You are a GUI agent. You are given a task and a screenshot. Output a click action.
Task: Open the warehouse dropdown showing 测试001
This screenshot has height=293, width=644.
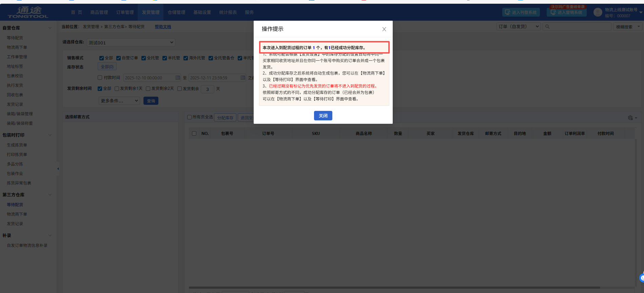pos(131,42)
